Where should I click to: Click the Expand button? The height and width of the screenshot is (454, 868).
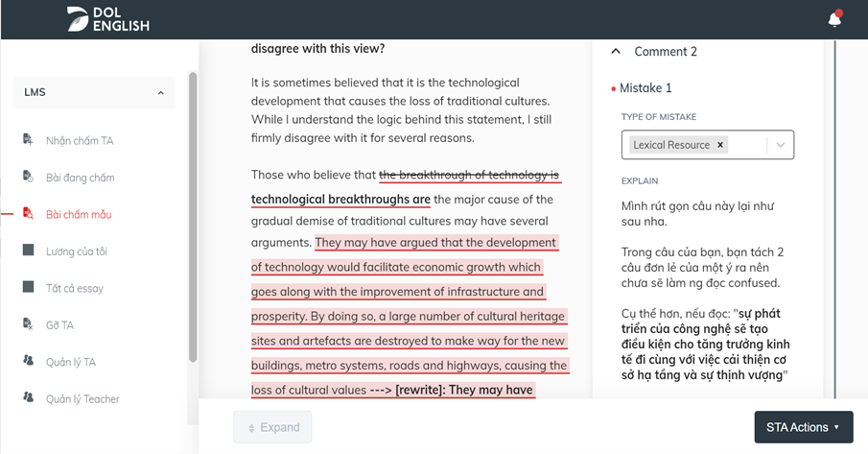pyautogui.click(x=272, y=427)
